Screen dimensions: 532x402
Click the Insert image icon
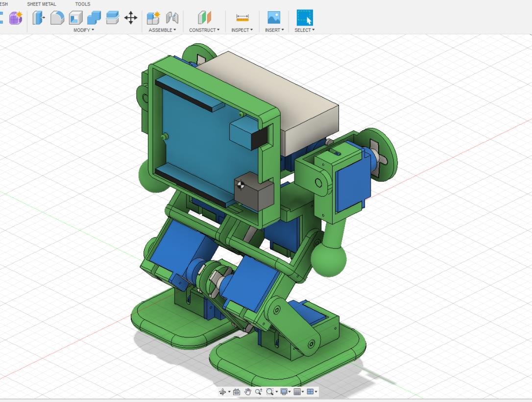pos(274,18)
